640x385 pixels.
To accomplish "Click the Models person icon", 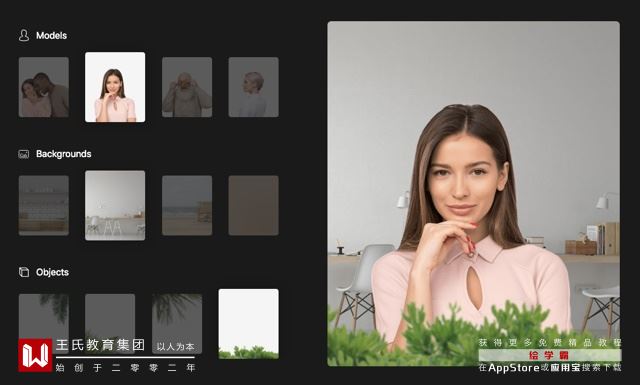I will pos(24,36).
